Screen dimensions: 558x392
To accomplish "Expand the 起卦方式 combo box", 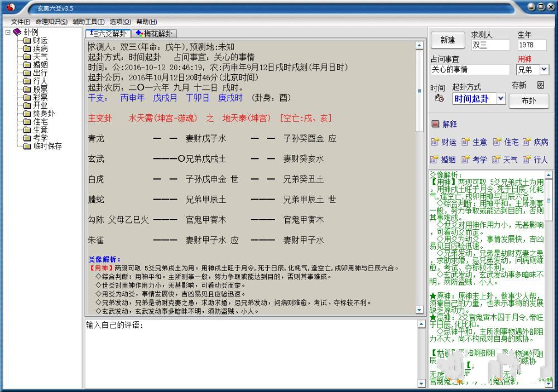I will click(501, 99).
